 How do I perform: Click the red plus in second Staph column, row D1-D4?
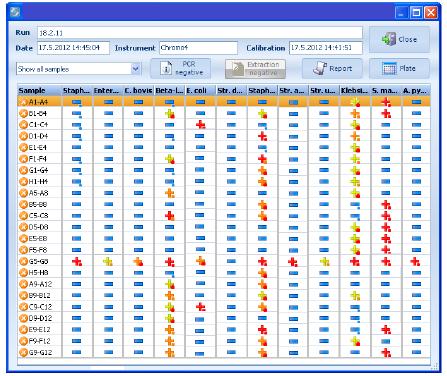tap(262, 136)
